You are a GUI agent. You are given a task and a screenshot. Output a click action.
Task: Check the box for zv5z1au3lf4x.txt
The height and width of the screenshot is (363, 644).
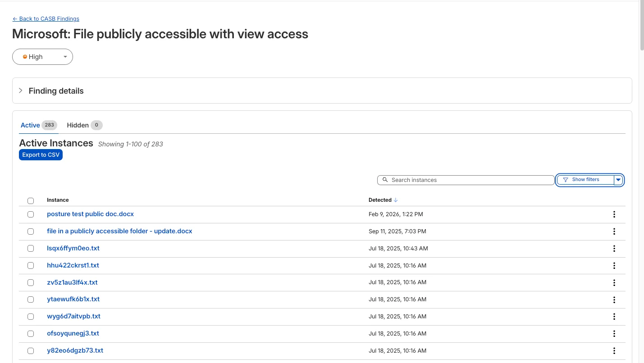click(x=31, y=282)
